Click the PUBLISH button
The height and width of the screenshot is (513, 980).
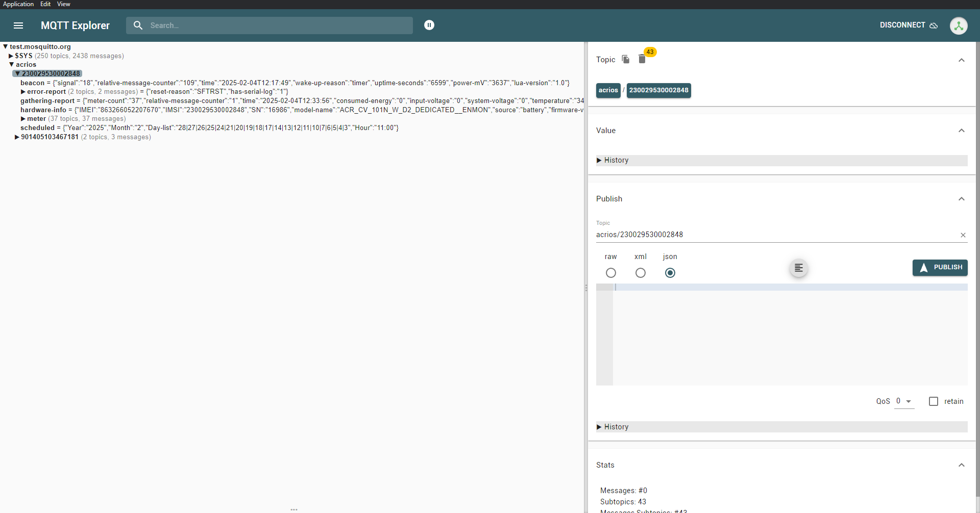(940, 267)
